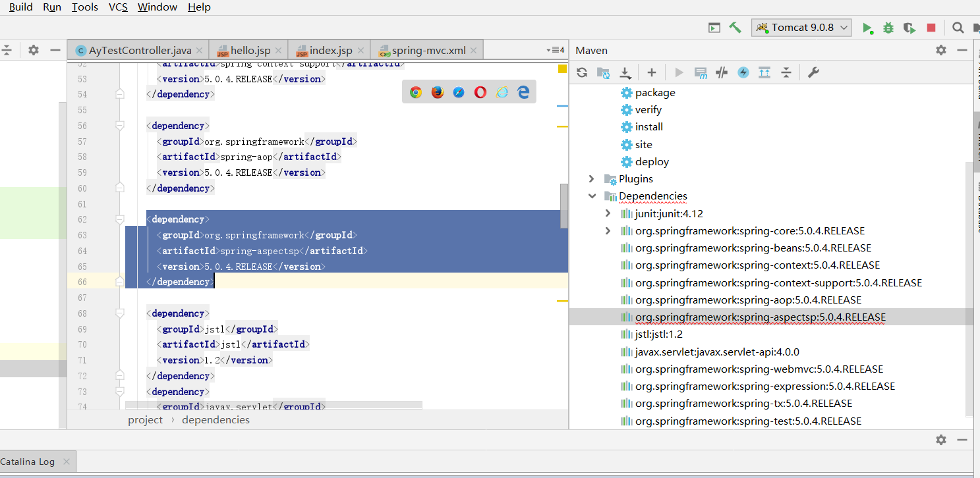980x478 pixels.
Task: Open project panel gear settings
Action: pos(34,50)
